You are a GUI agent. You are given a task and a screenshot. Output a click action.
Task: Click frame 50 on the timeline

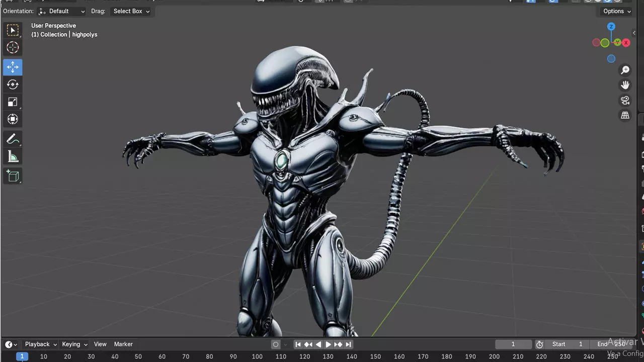(138, 356)
